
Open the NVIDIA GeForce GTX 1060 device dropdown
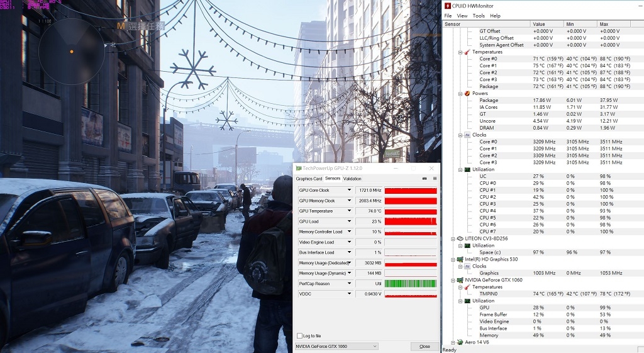(336, 347)
